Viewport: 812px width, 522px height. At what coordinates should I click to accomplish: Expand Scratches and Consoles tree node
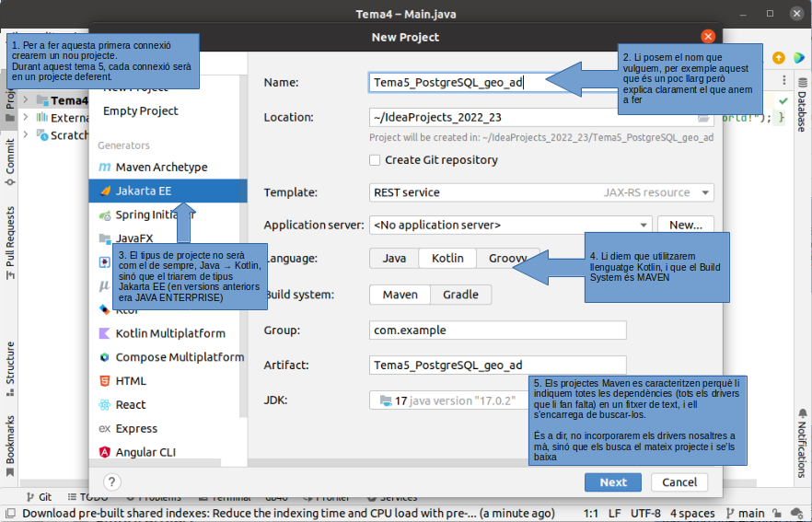(26, 134)
